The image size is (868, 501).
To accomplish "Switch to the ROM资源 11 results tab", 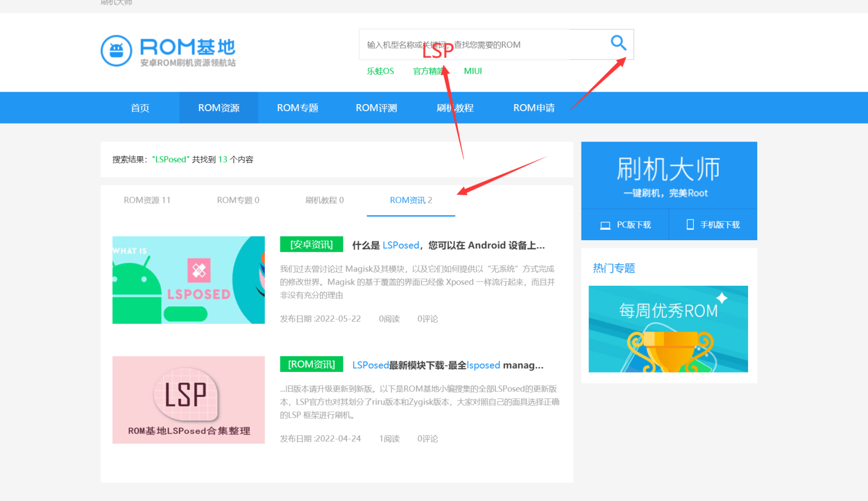I will click(x=147, y=200).
